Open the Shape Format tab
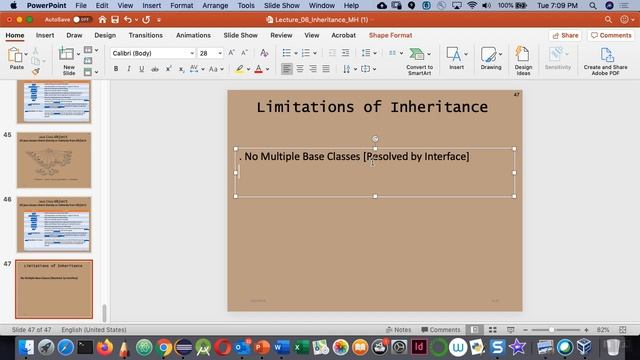 click(x=391, y=36)
